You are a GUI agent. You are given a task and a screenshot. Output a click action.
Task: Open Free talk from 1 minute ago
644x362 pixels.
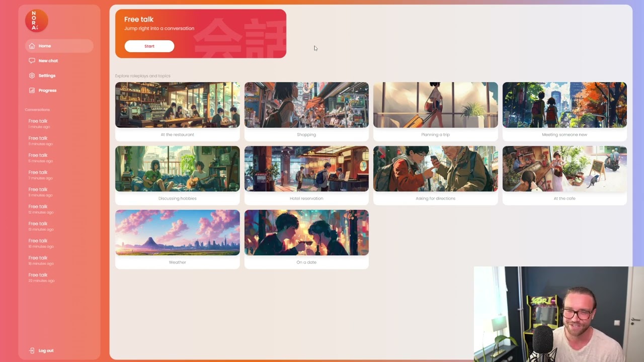(x=40, y=124)
